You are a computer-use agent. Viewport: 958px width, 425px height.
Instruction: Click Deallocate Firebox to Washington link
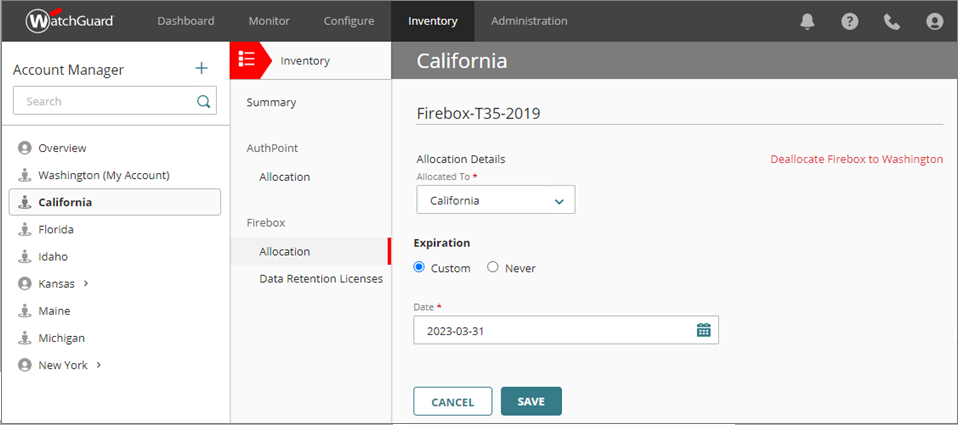[856, 159]
